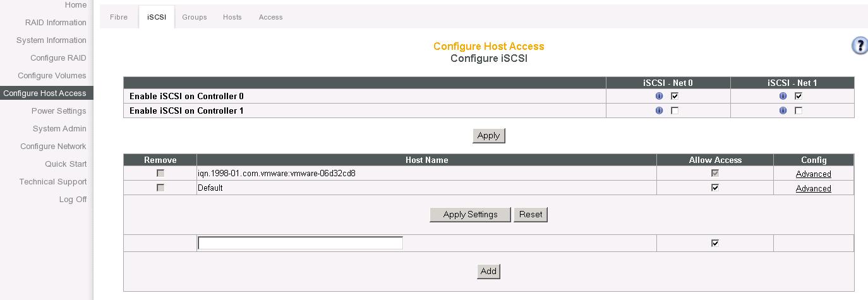Toggle Allow Access for Default host
Screen dimensions: 868x300
tap(715, 188)
